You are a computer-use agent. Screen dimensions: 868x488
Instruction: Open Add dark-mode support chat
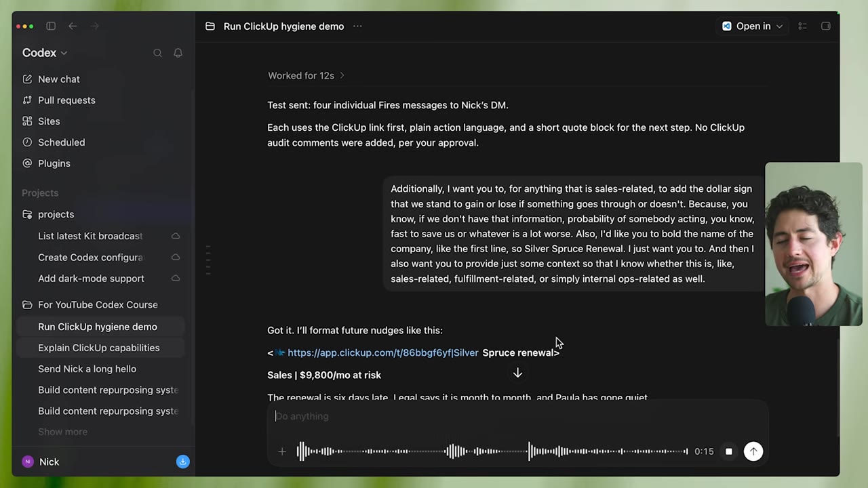91,279
